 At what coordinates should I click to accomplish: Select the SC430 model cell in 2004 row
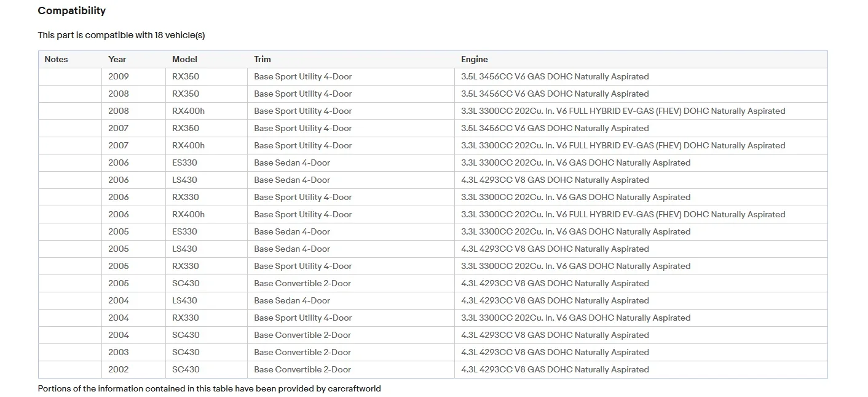point(207,335)
